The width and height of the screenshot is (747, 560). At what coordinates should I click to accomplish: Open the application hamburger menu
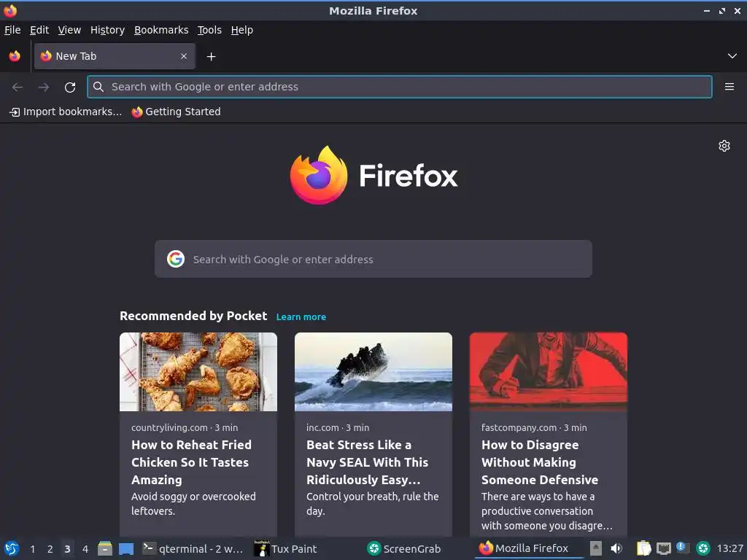click(x=729, y=87)
